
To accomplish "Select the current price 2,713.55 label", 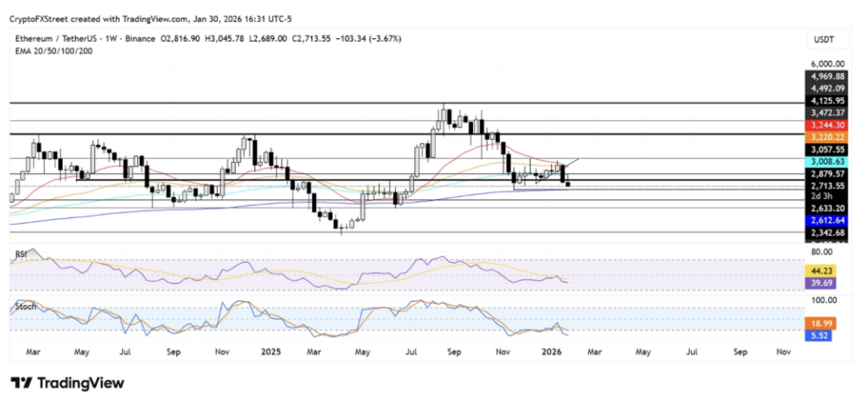I will click(821, 184).
